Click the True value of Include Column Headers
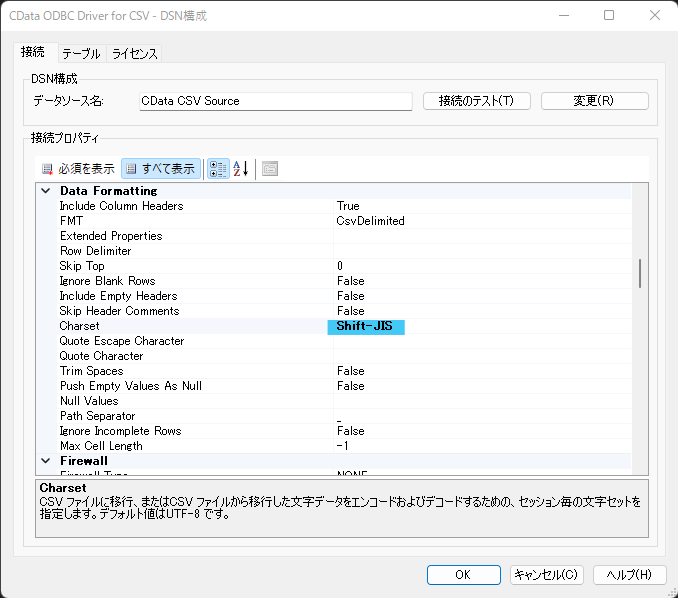Screen dimensions: 678x598 pos(348,206)
